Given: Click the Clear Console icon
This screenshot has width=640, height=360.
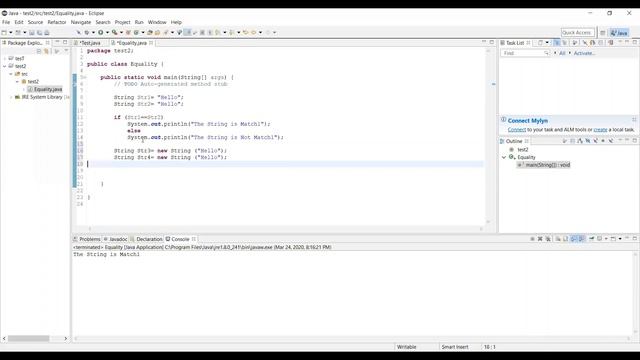Looking at the screenshot, I should point(558,239).
